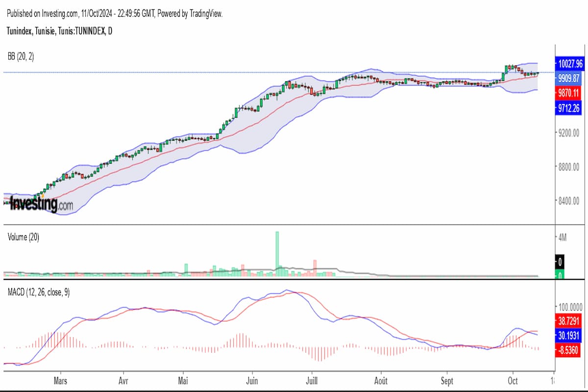Click the Mars label on the time axis
Screen dimensions: 588x392
pos(60,380)
